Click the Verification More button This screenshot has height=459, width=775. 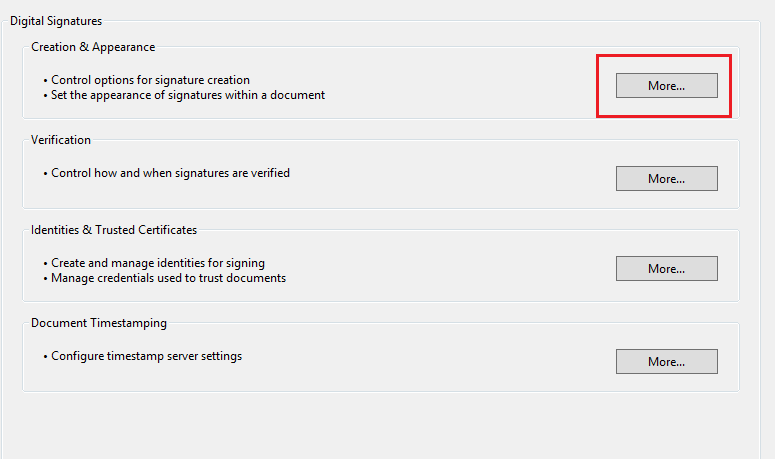pyautogui.click(x=666, y=179)
